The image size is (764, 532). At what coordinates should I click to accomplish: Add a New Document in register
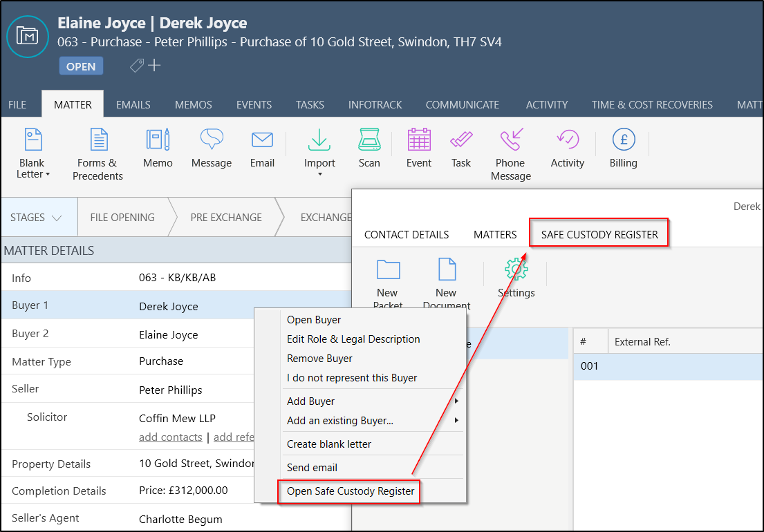(x=447, y=284)
